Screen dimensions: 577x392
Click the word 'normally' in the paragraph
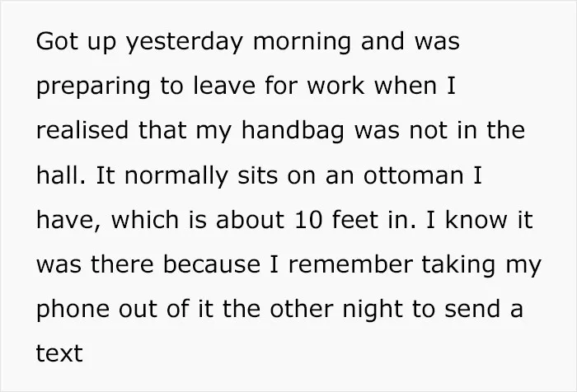176,176
